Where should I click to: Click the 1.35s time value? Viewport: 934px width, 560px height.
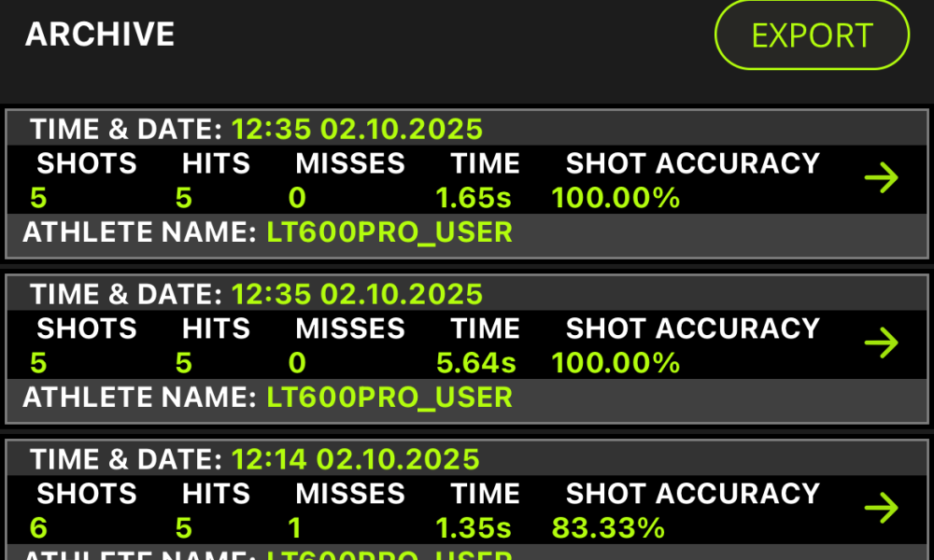click(474, 528)
